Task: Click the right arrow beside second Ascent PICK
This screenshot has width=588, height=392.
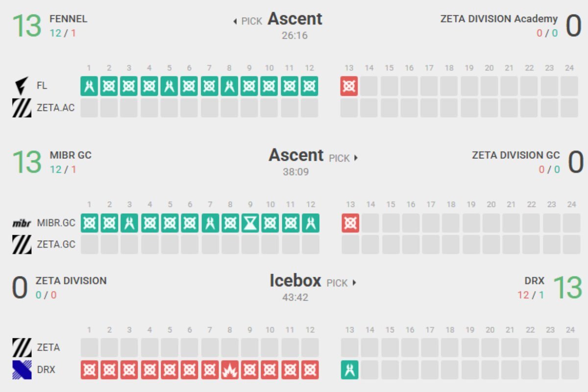Action: (x=356, y=158)
